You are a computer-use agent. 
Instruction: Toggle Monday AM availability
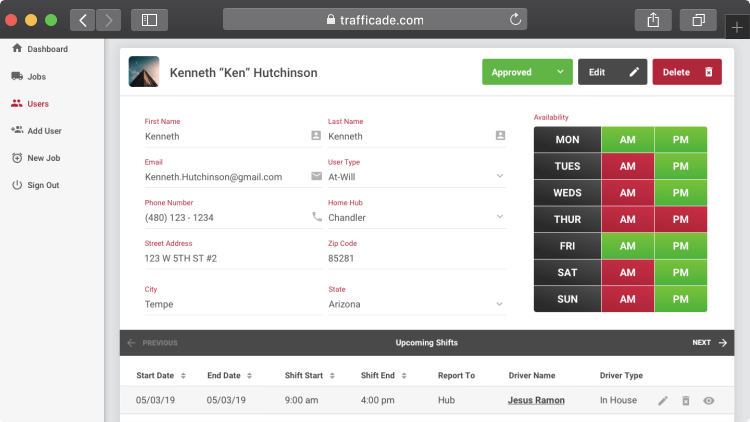point(628,140)
